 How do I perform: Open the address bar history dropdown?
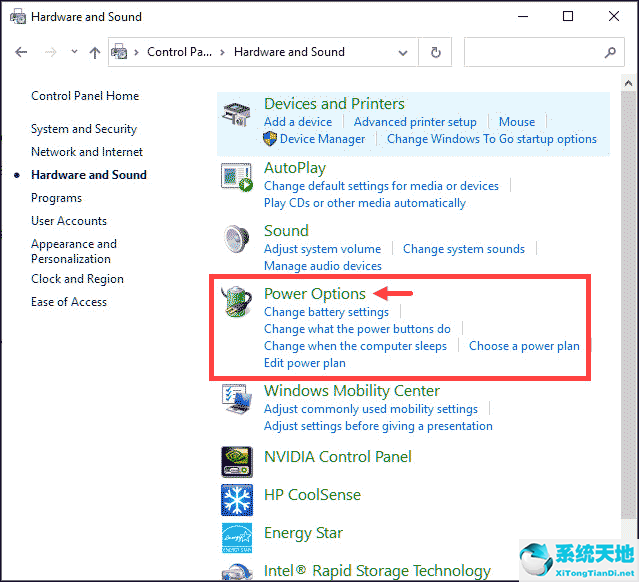pyautogui.click(x=403, y=52)
